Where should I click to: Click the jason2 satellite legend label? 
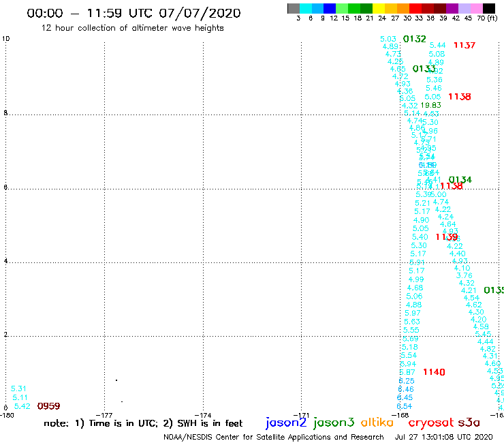(286, 423)
